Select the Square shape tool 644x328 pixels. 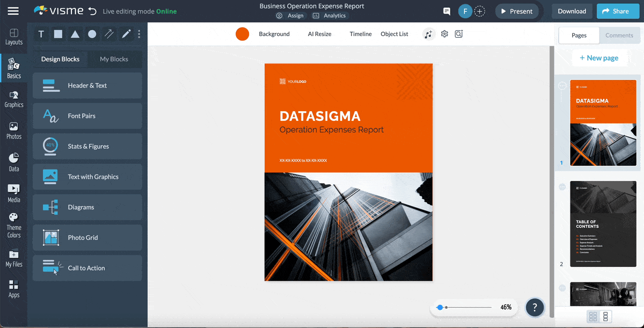tap(58, 34)
